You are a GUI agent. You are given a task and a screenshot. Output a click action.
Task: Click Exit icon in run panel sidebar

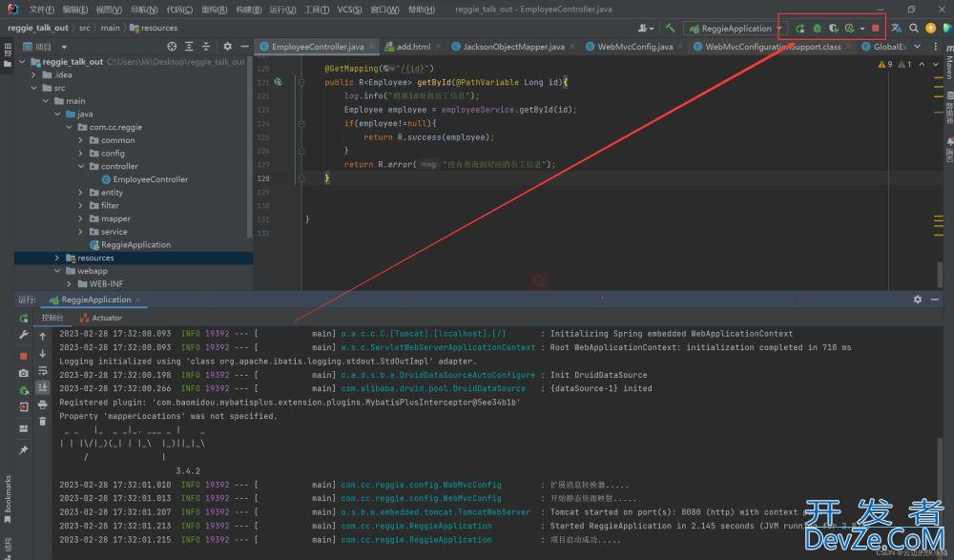[24, 407]
